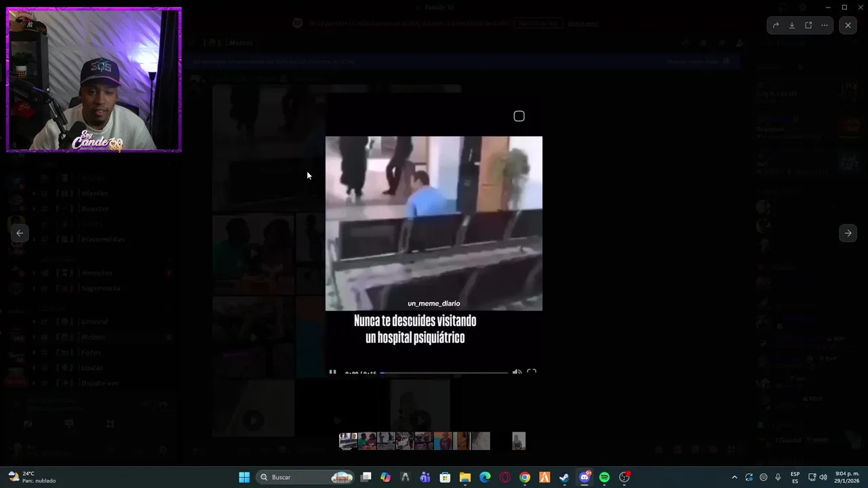The height and width of the screenshot is (488, 868).
Task: Select the first thumbnail in the media strip
Action: click(x=348, y=441)
